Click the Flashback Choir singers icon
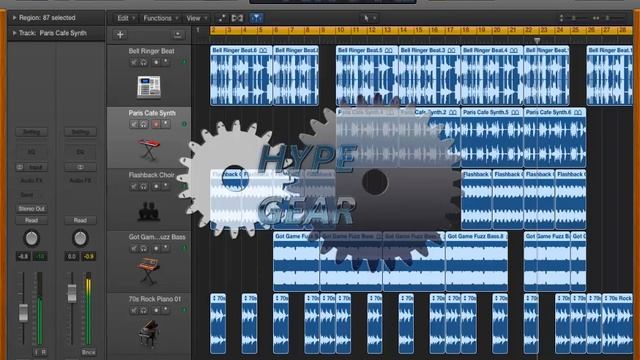Viewport: 640px width, 360px height. 149,211
